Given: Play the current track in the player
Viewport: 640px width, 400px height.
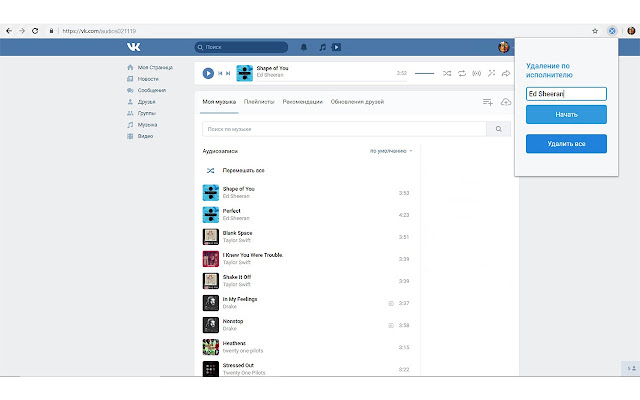Looking at the screenshot, I should point(208,73).
